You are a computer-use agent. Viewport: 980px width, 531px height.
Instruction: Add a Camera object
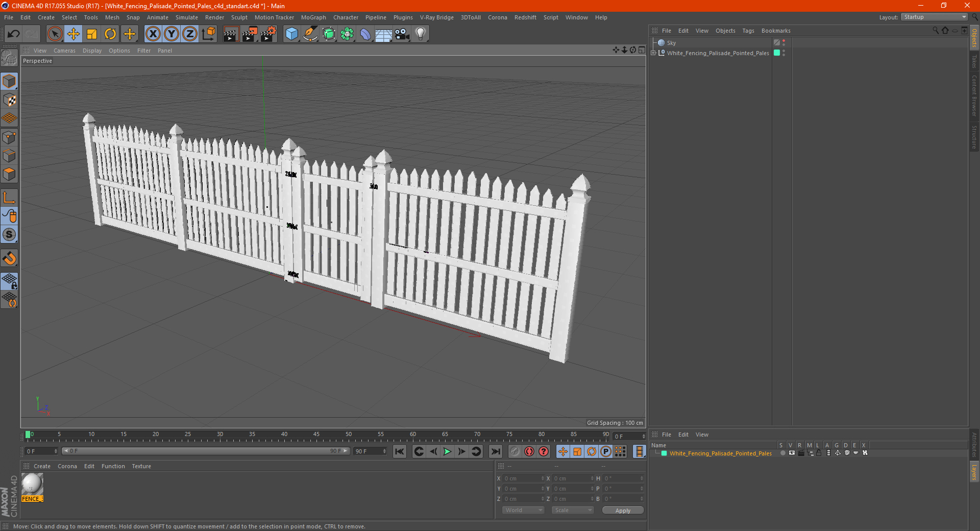pos(402,34)
